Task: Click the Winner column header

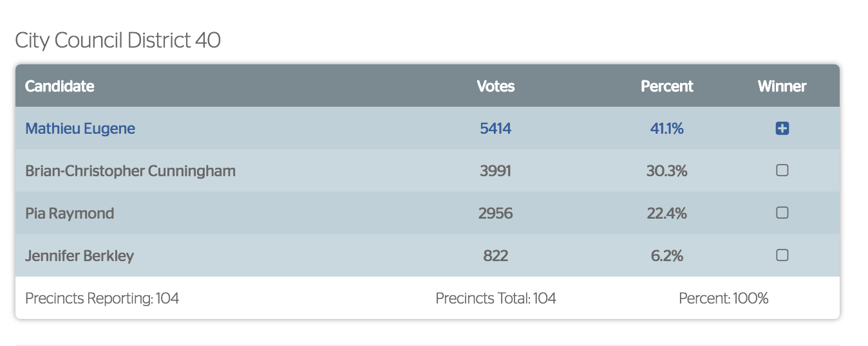Action: pos(782,86)
